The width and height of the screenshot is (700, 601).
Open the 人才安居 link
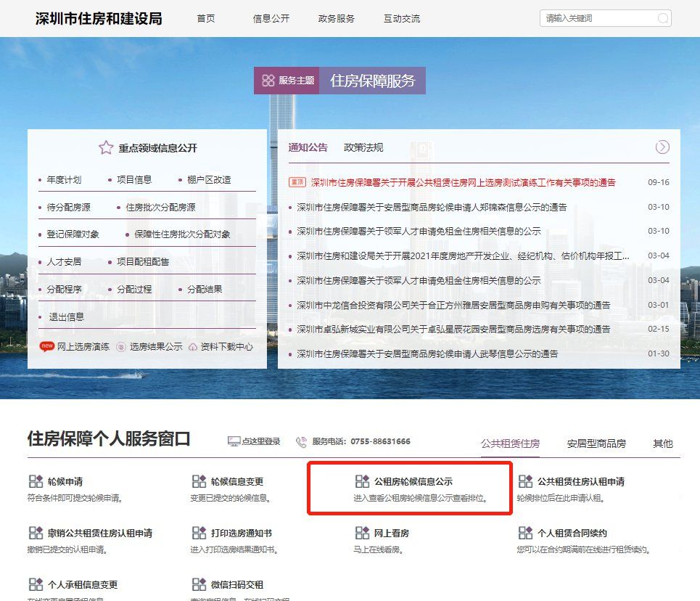pyautogui.click(x=65, y=262)
